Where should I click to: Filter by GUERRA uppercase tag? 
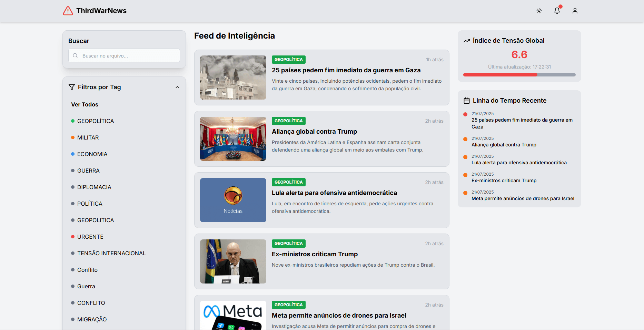[x=88, y=171]
